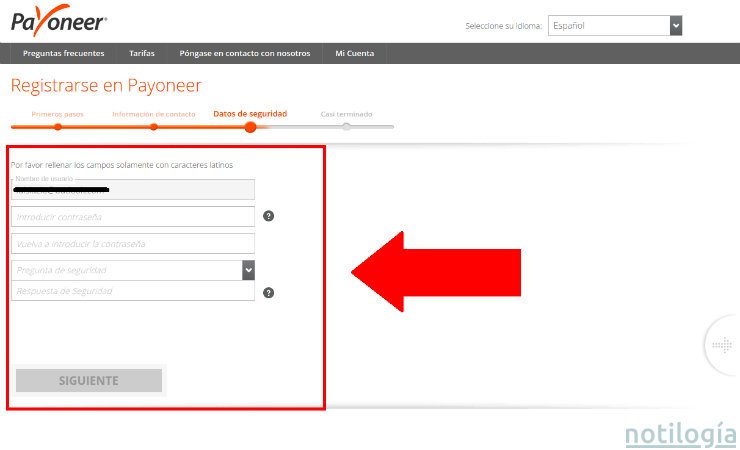Go to Mi Cuenta
The width and height of the screenshot is (740, 450).
pos(355,53)
